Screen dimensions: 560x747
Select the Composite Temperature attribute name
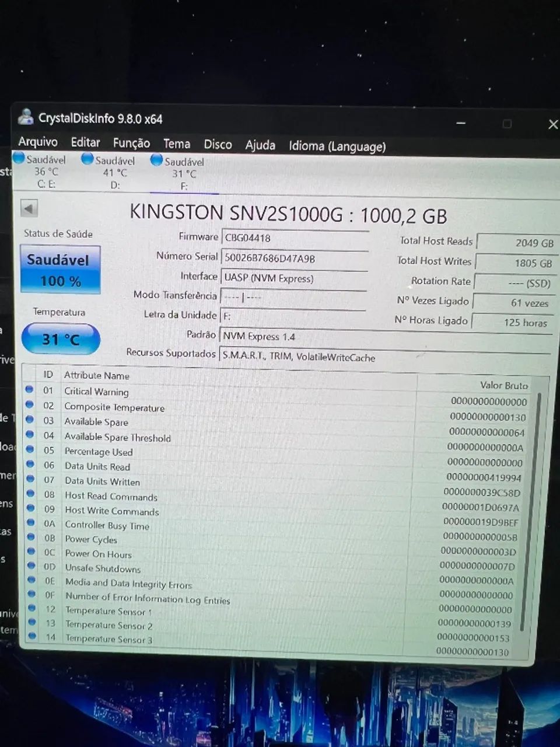(x=114, y=407)
